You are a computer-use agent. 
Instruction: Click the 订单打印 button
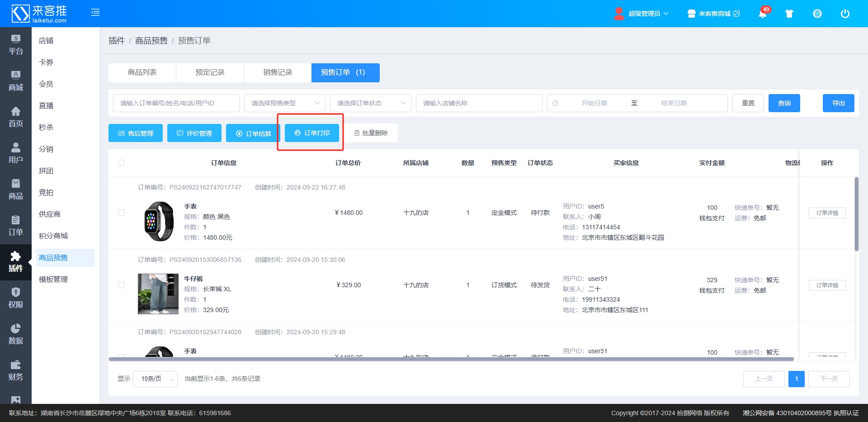pyautogui.click(x=311, y=133)
